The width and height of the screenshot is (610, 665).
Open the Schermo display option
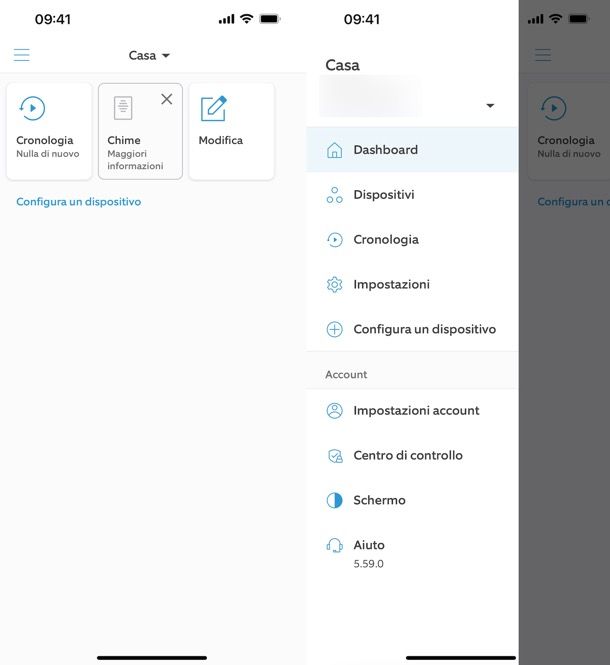(x=412, y=500)
